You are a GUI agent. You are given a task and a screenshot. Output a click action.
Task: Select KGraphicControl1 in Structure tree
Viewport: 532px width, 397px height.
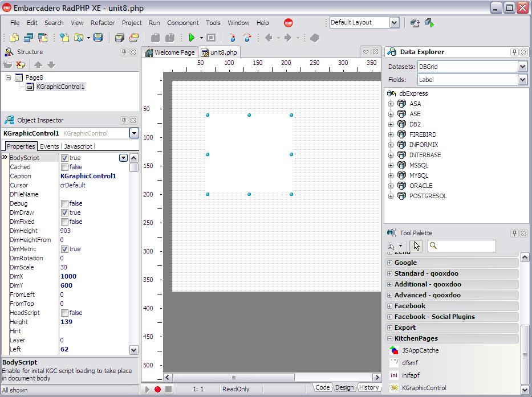coord(60,87)
